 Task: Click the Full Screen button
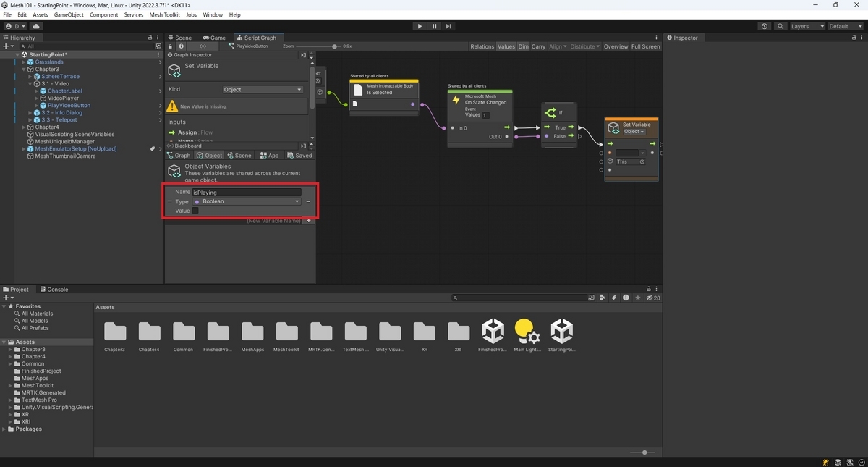click(645, 46)
